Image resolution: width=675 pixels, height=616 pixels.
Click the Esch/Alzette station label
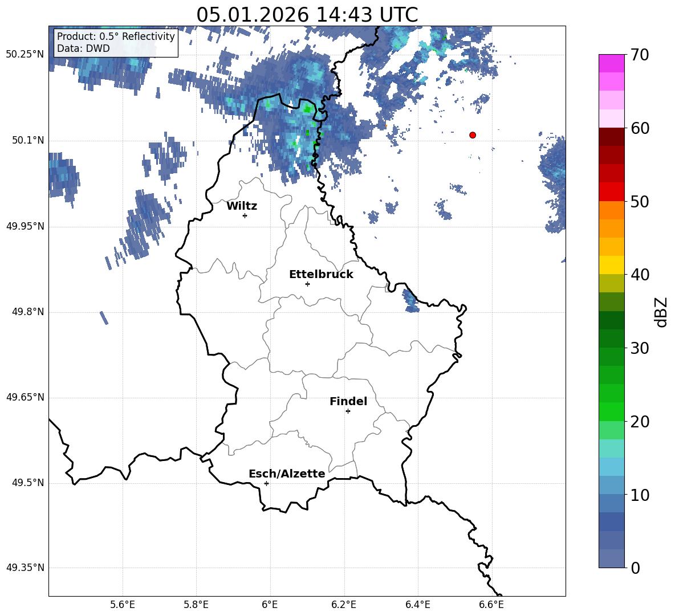(x=287, y=474)
